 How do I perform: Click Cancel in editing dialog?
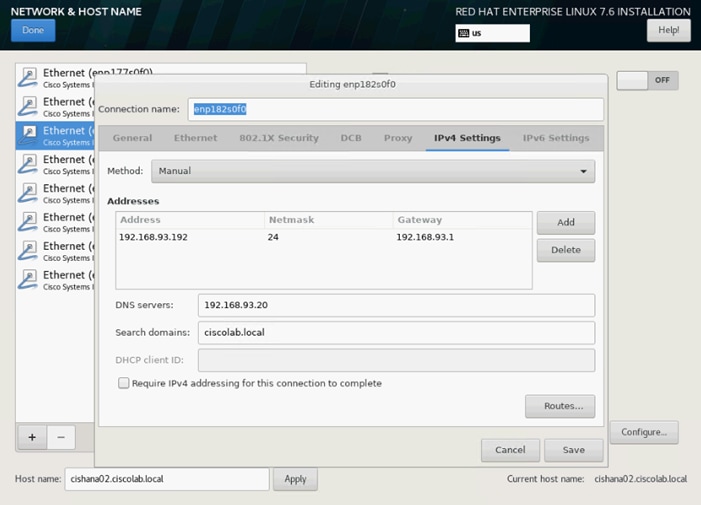coord(510,450)
